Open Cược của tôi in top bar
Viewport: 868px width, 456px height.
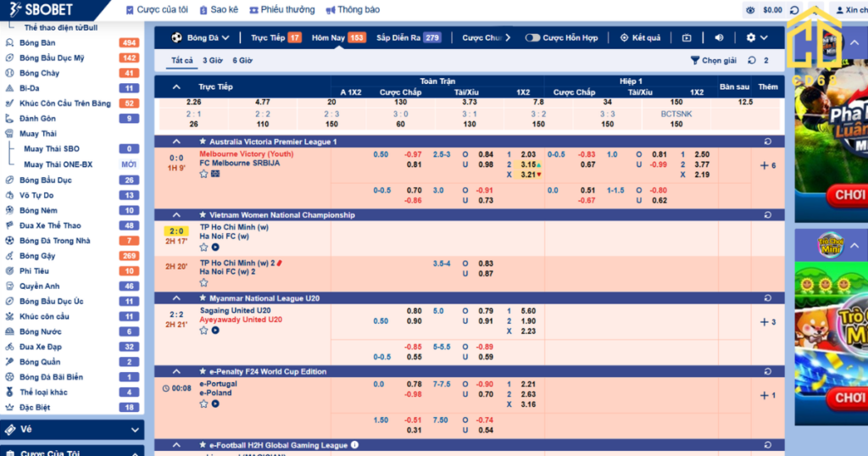[157, 9]
